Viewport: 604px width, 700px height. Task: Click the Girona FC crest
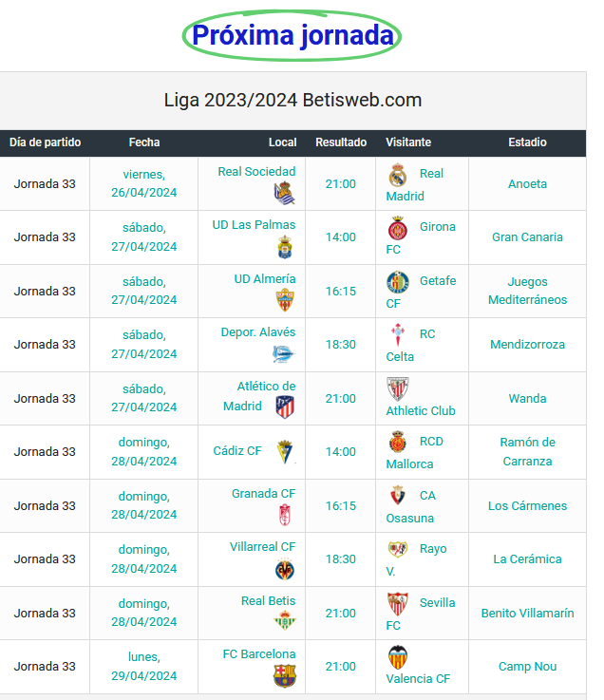(x=397, y=228)
